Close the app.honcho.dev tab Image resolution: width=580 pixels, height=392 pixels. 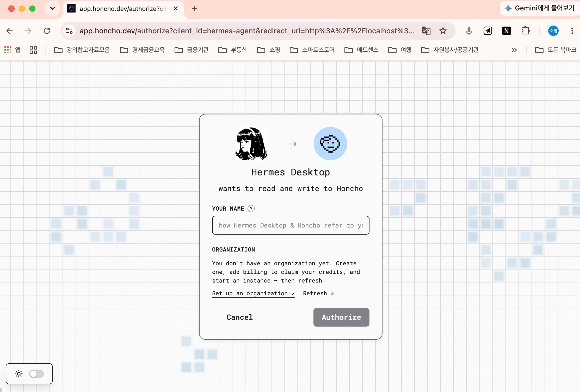[x=176, y=8]
